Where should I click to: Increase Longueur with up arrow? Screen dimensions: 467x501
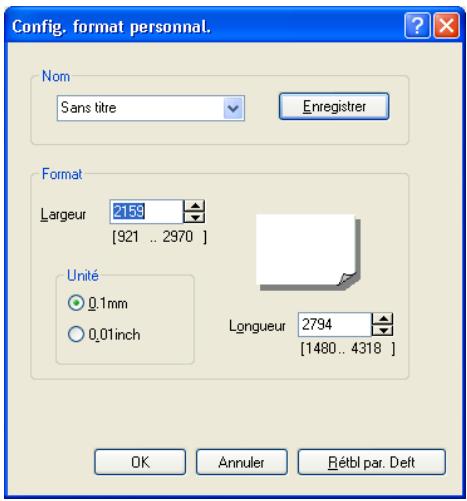[383, 319]
